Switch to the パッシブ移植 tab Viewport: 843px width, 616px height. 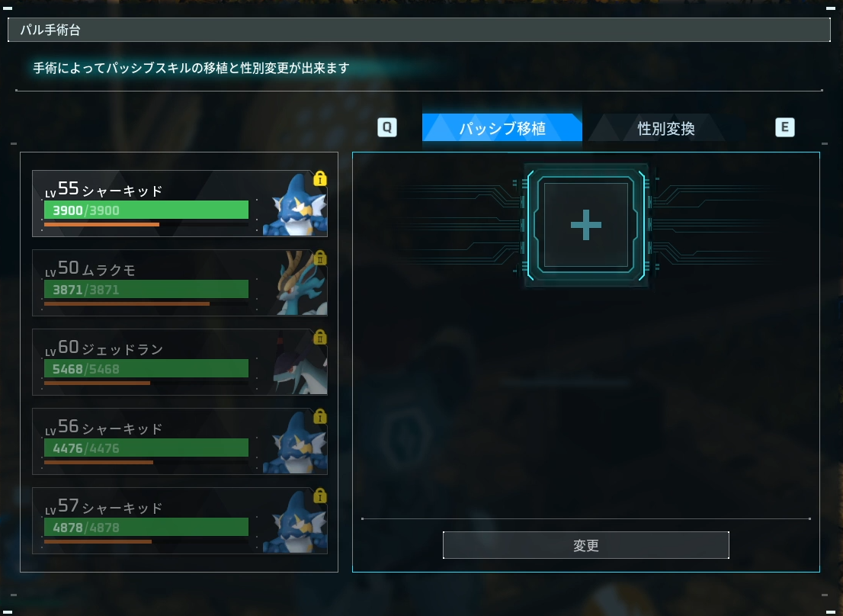502,128
